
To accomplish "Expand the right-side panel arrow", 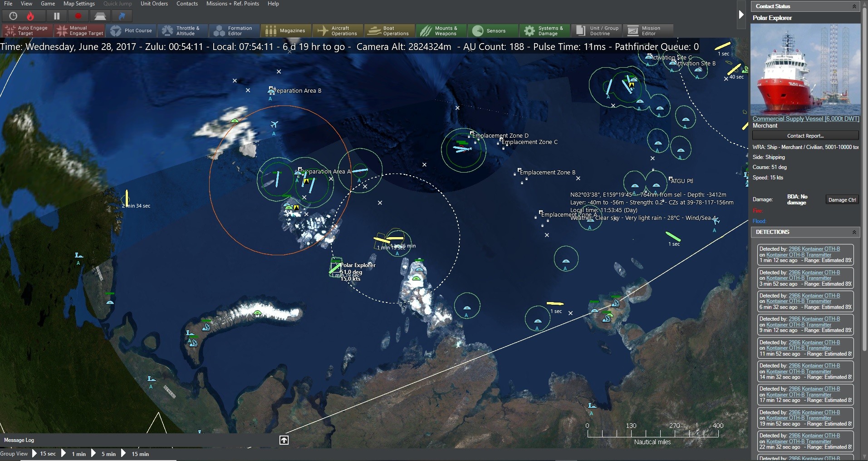I will click(x=742, y=15).
